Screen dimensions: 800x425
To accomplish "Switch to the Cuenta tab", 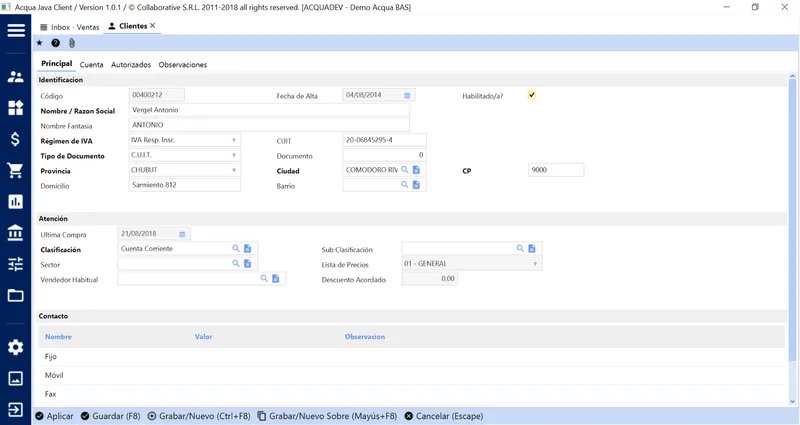I will pos(91,65).
